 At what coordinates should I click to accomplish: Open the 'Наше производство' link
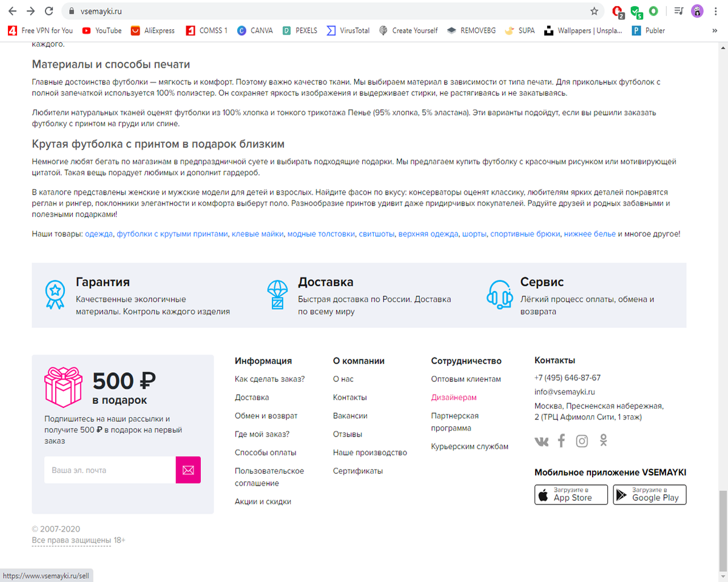pos(370,452)
